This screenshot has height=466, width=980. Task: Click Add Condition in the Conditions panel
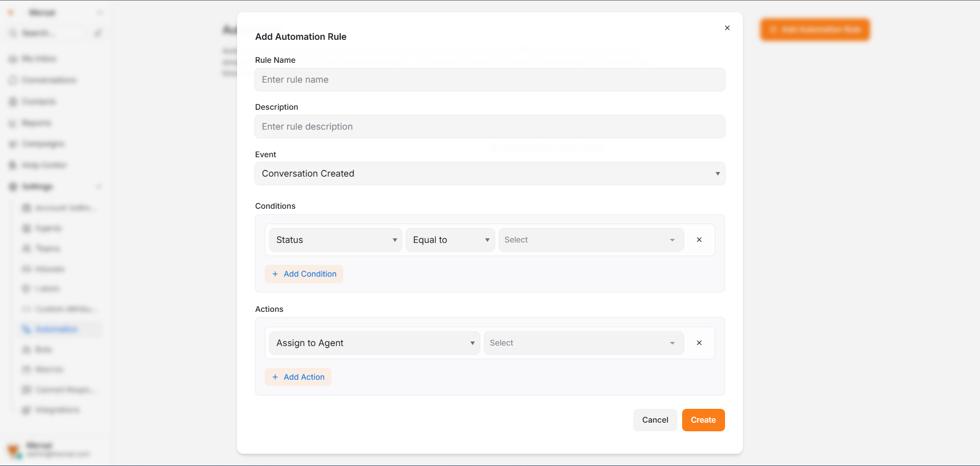coord(304,274)
